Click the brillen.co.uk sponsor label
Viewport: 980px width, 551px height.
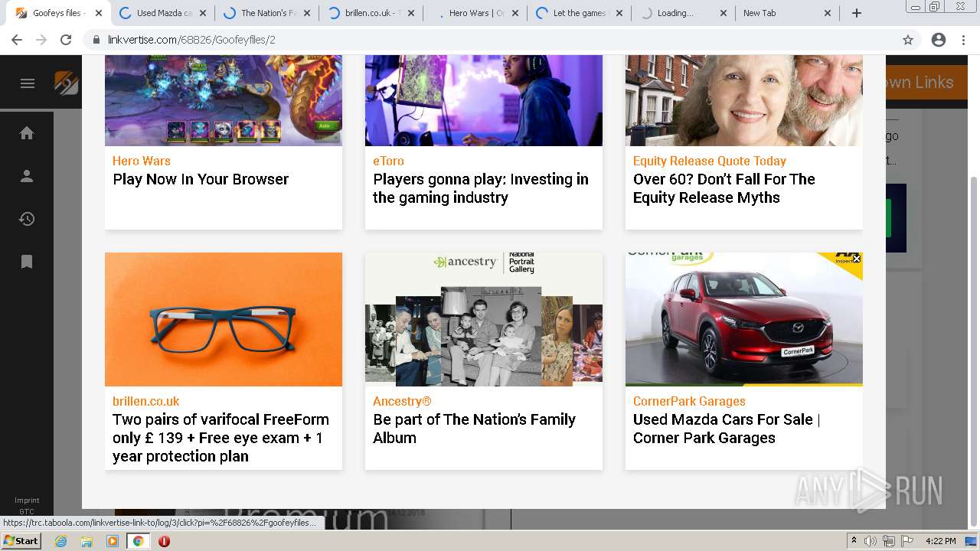[146, 401]
